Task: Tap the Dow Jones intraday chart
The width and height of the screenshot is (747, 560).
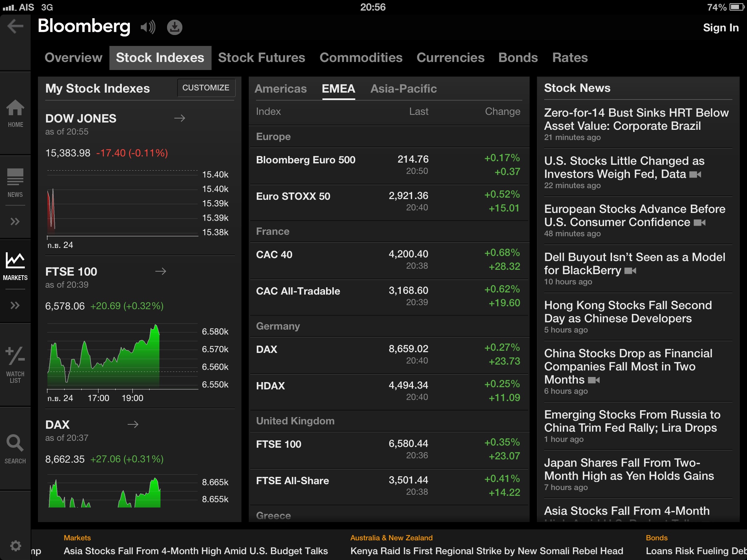Action: pos(123,203)
